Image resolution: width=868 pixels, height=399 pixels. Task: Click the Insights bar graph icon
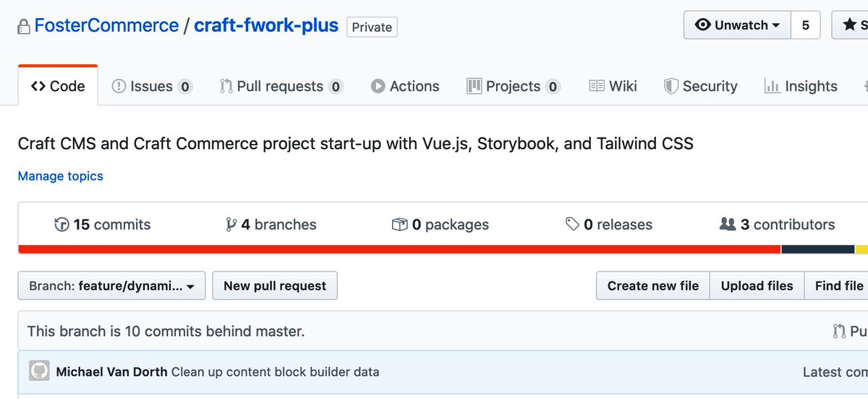coord(772,86)
